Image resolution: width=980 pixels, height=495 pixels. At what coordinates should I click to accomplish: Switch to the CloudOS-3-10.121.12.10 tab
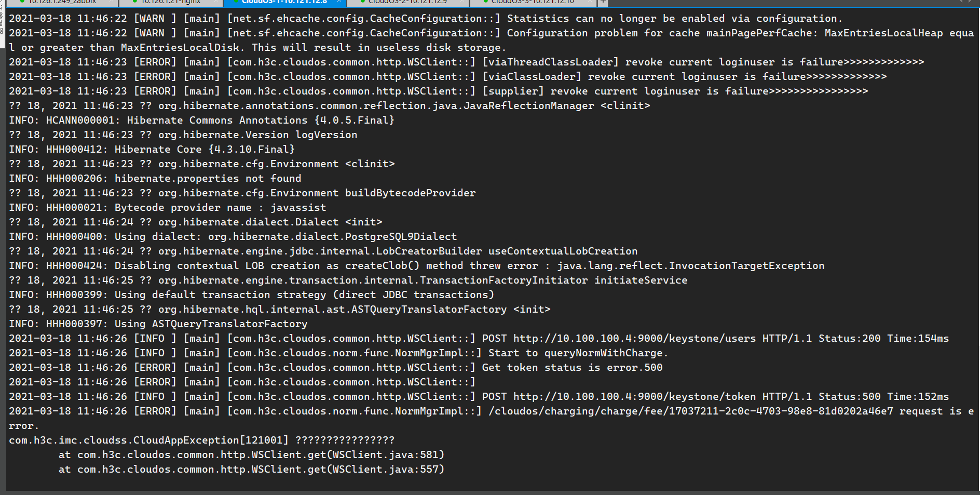click(533, 2)
